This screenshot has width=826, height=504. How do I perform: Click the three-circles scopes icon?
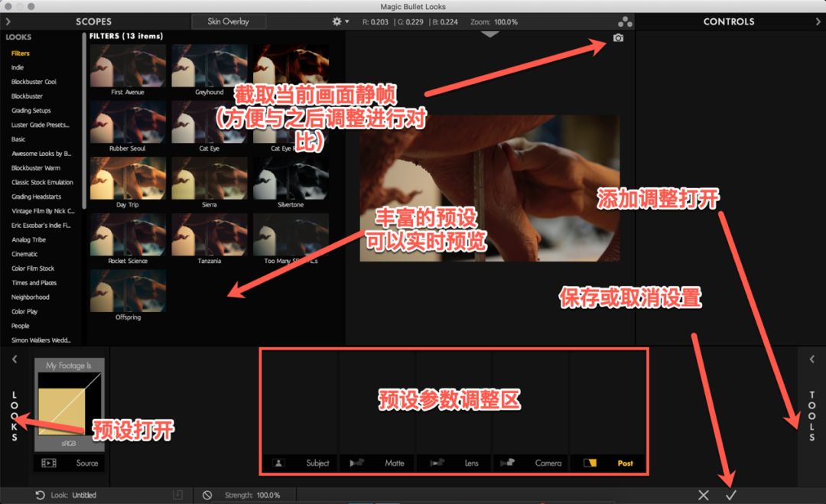tap(625, 21)
